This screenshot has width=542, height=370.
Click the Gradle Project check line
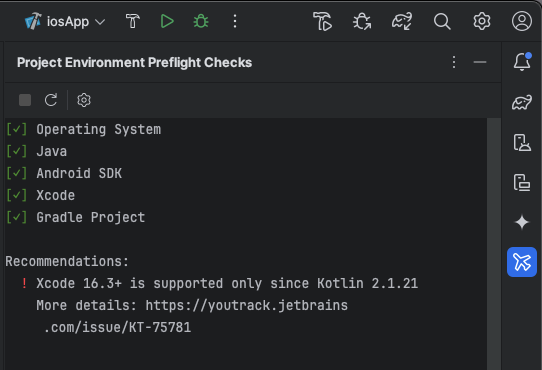pyautogui.click(x=75, y=218)
